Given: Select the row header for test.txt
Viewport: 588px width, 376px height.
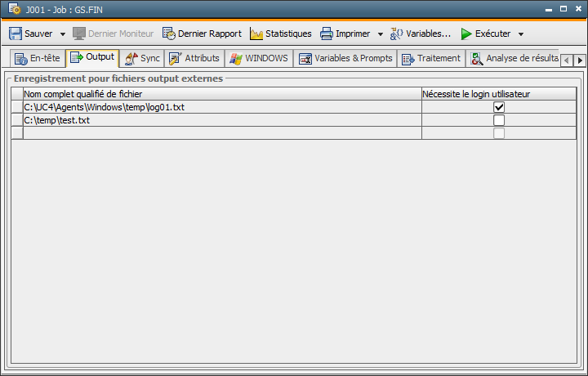Looking at the screenshot, I should (x=17, y=120).
